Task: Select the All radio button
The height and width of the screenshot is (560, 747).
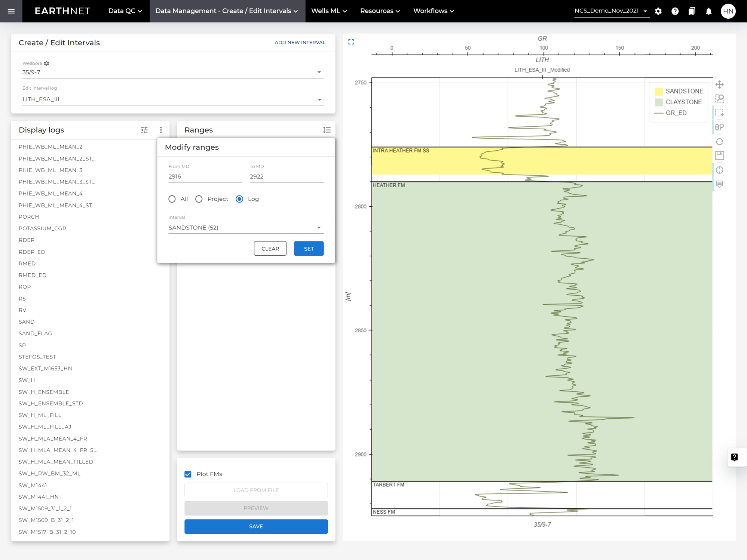Action: [x=172, y=199]
